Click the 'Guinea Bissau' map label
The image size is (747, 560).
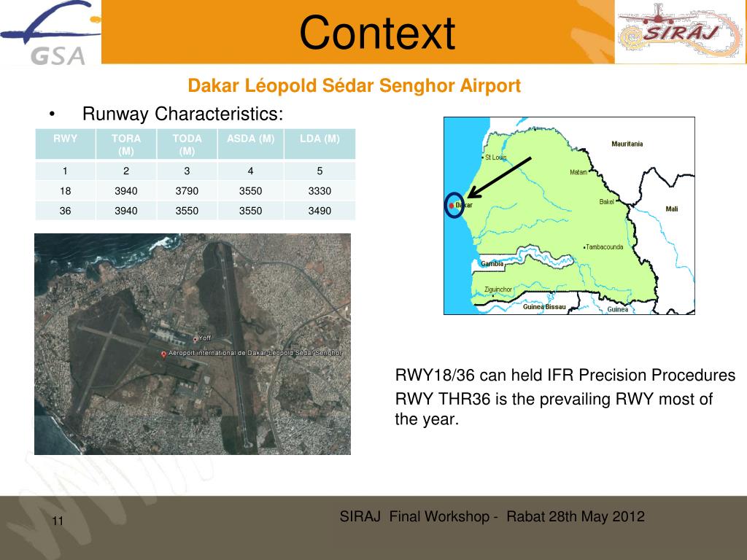(544, 307)
